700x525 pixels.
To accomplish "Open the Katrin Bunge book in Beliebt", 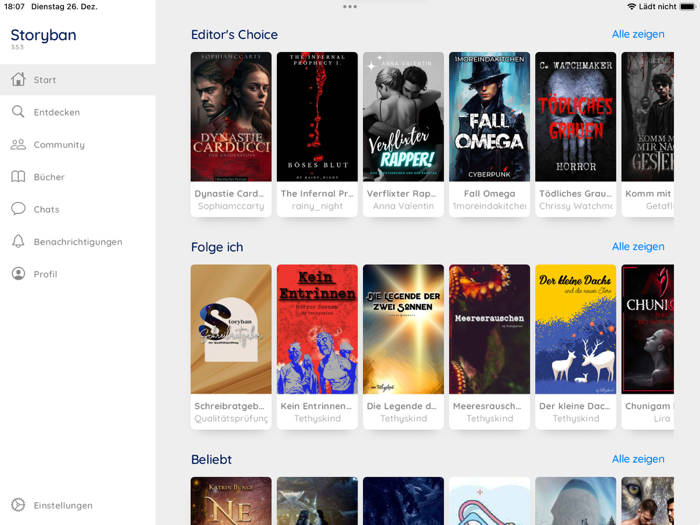I will tap(231, 501).
